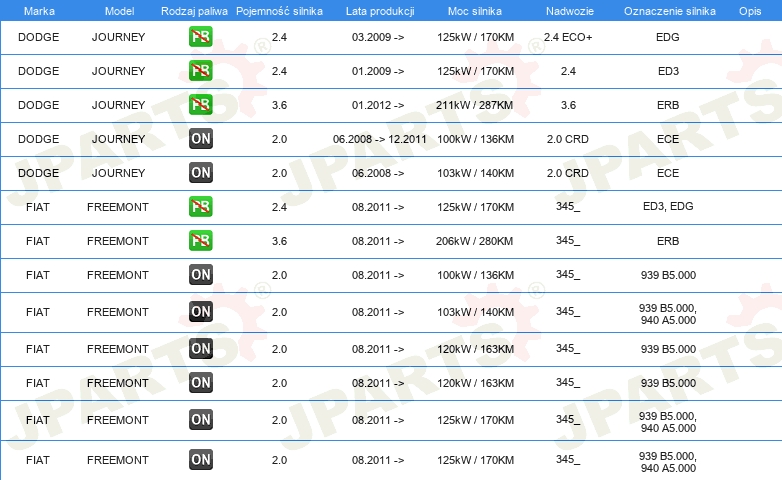
Task: Select the 2.4 ECO+ body cell
Action: pos(568,37)
